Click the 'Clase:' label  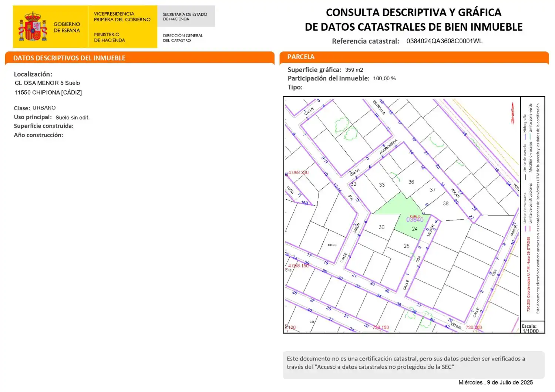pyautogui.click(x=22, y=108)
